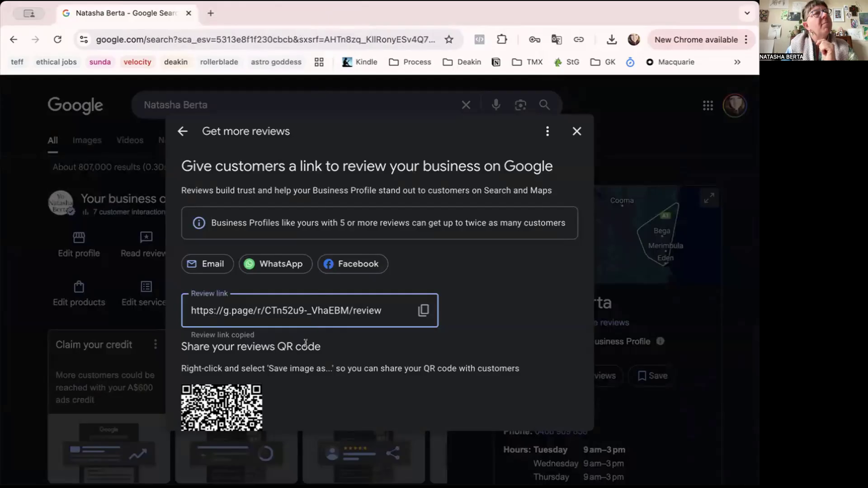Go back in Get more reviews dialog
This screenshot has height=488, width=868.
point(183,131)
